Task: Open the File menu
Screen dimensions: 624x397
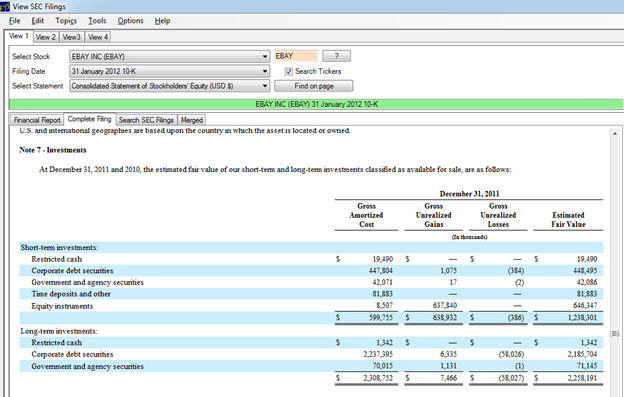Action: click(x=15, y=21)
